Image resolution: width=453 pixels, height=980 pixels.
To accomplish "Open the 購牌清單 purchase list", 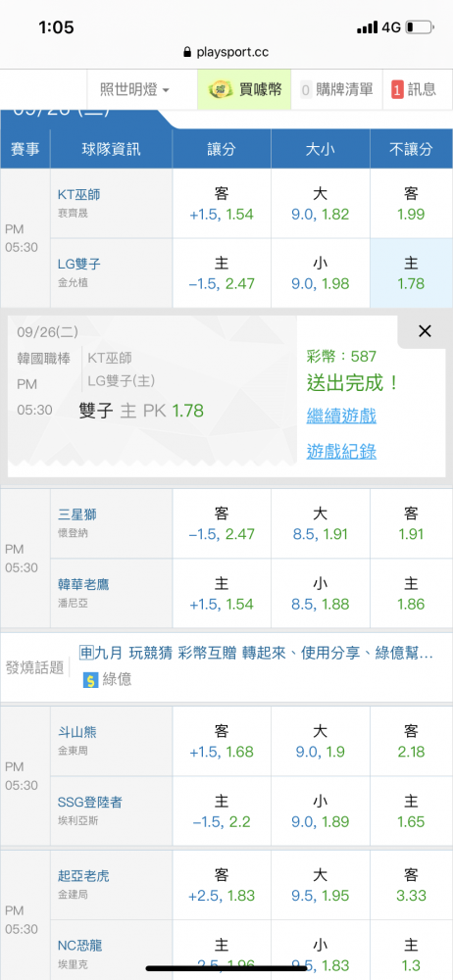I will pyautogui.click(x=336, y=89).
